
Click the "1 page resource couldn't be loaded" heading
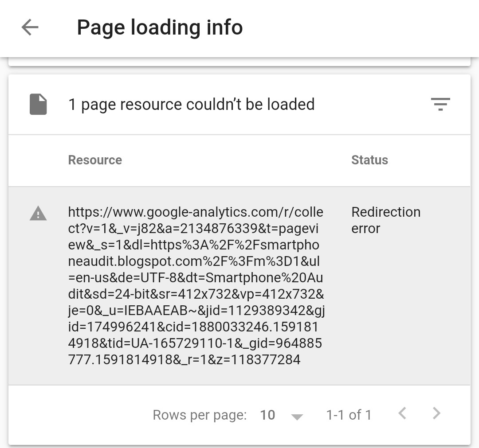click(191, 105)
